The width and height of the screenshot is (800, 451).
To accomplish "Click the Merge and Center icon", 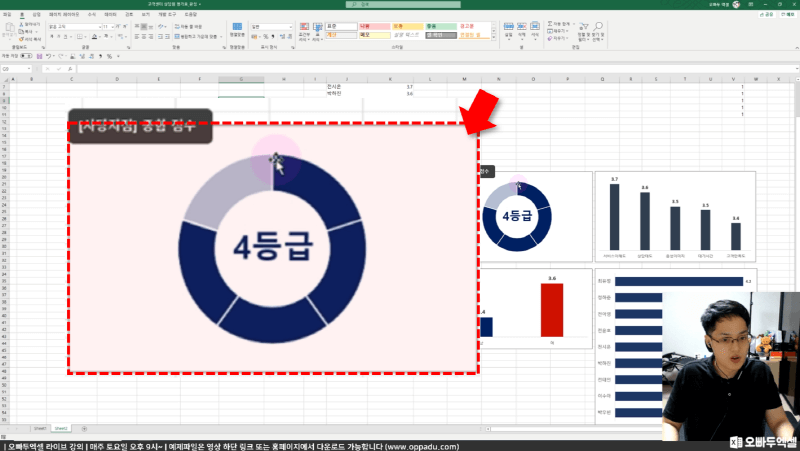I will pyautogui.click(x=177, y=37).
